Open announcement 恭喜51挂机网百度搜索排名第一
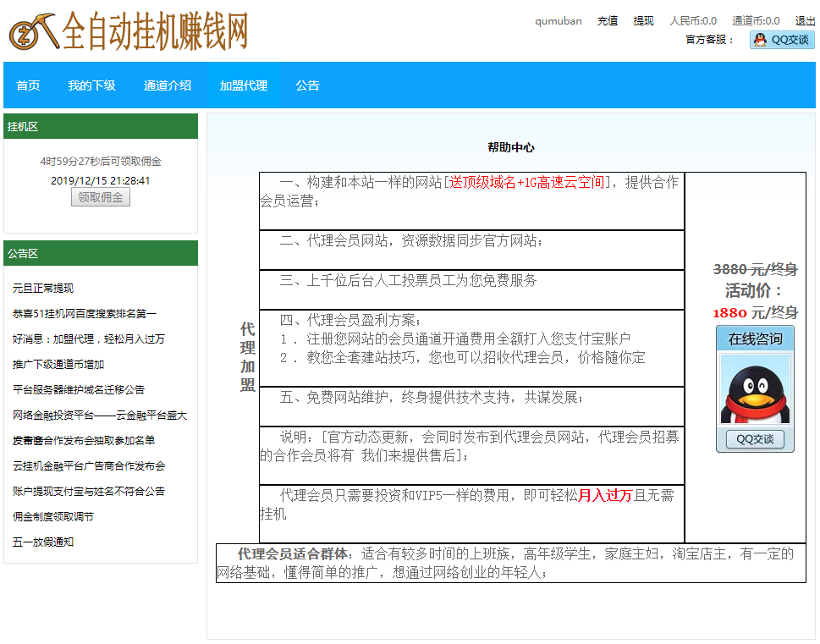 pyautogui.click(x=84, y=314)
